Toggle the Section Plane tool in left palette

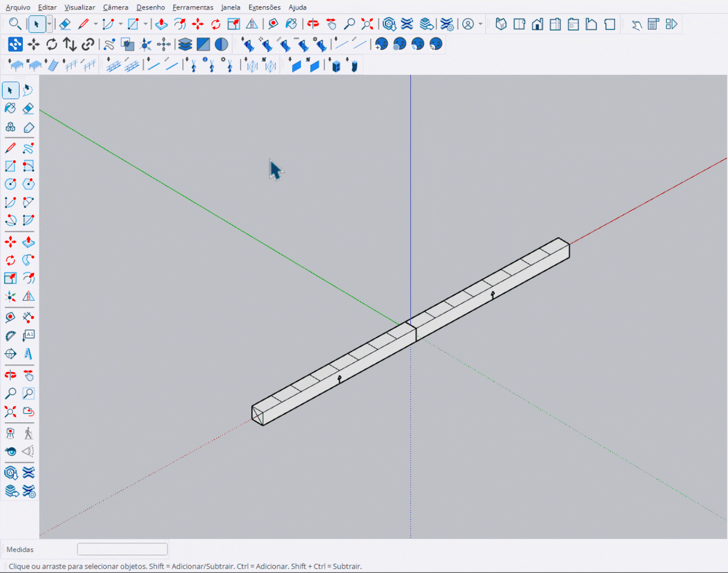pos(10,354)
